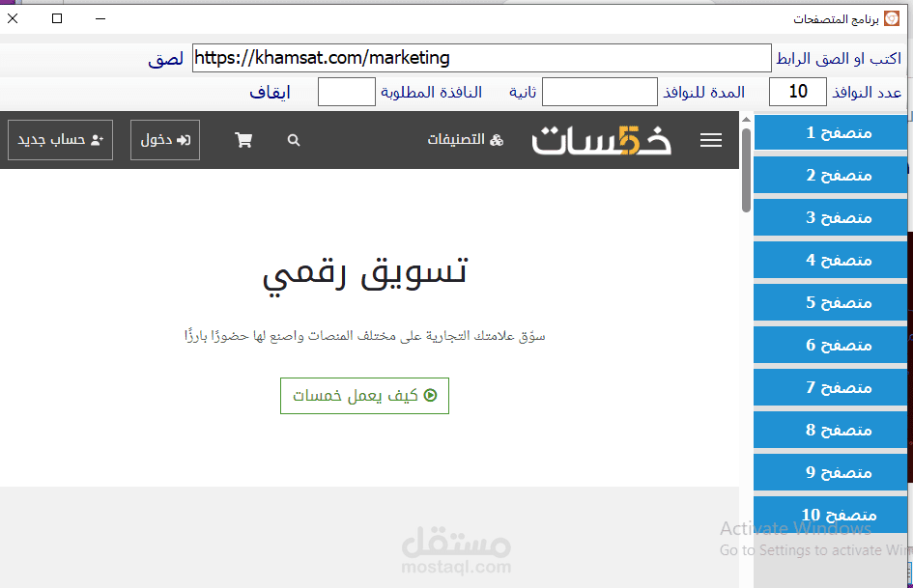This screenshot has height=588, width=913.
Task: Click the Khamsat logo
Action: (602, 140)
